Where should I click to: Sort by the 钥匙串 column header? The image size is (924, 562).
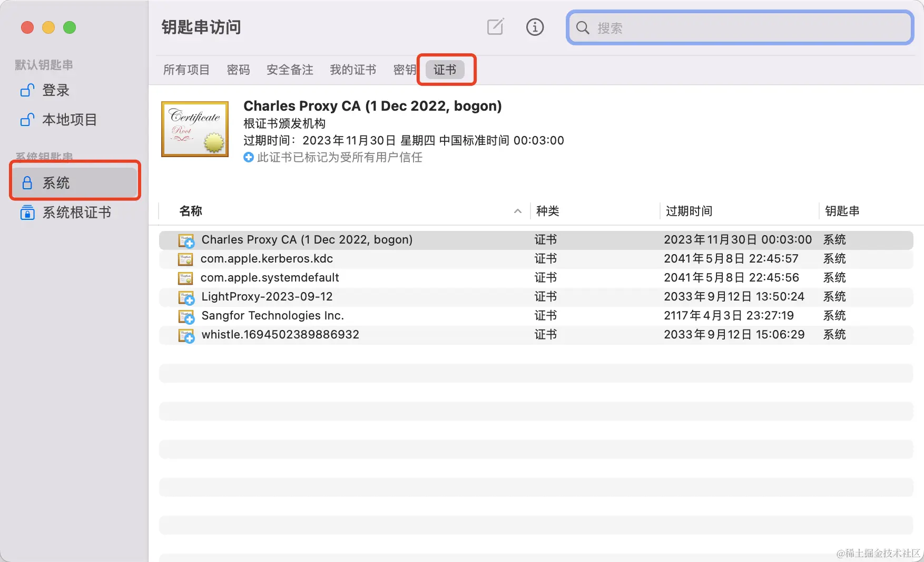[842, 211]
